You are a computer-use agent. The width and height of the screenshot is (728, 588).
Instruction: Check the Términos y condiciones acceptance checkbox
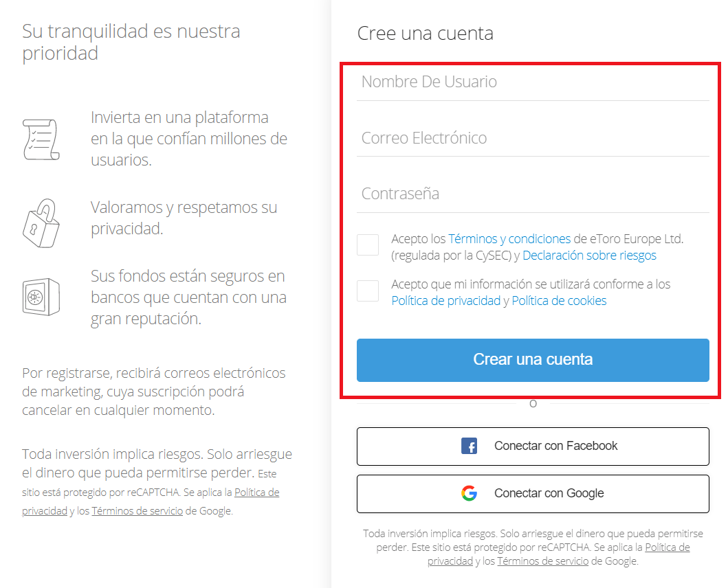(368, 245)
